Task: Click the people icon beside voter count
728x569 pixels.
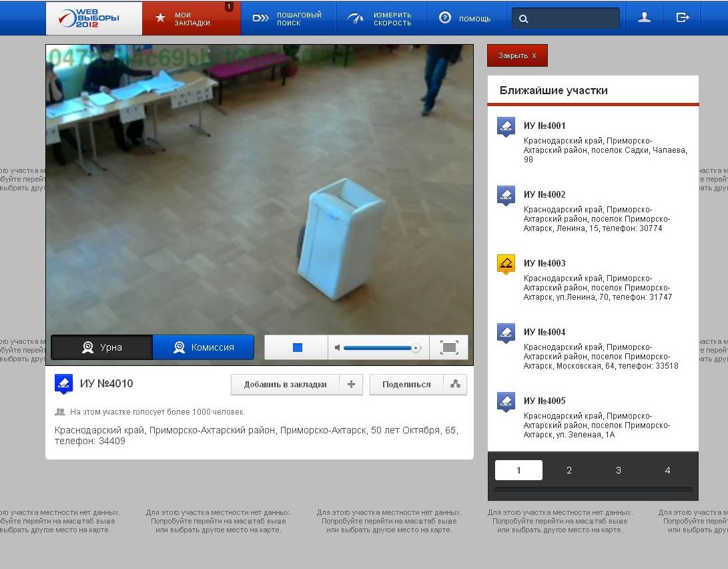Action: tap(60, 411)
